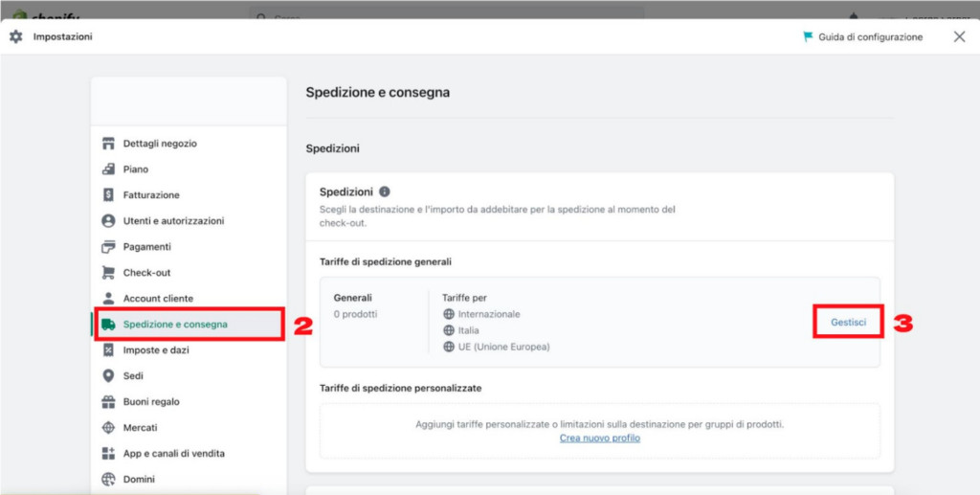Click the Crea nuovo profilo link

[600, 439]
